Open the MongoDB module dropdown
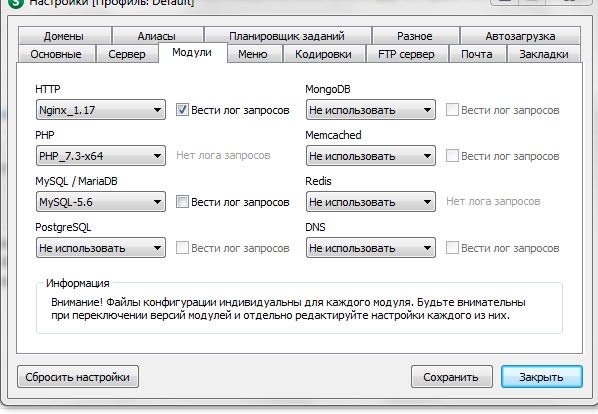The height and width of the screenshot is (414, 598). click(x=371, y=110)
